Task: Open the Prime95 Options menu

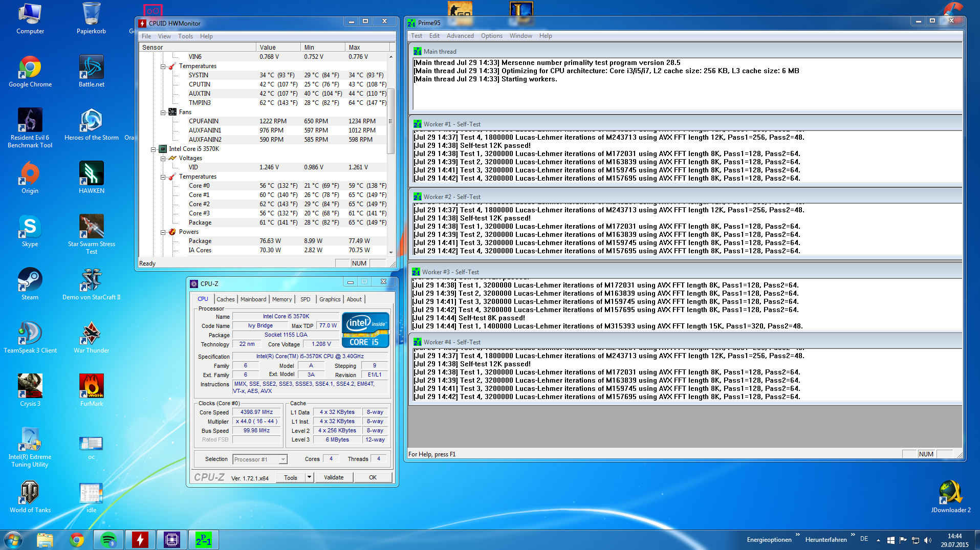Action: click(492, 36)
